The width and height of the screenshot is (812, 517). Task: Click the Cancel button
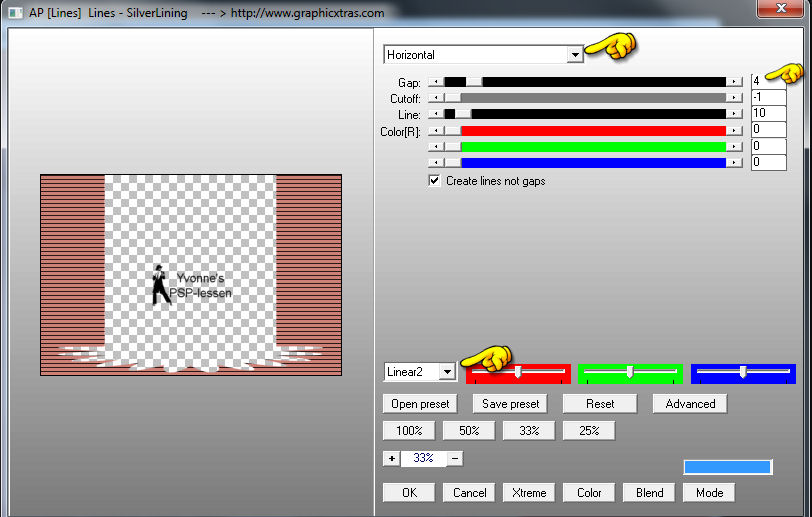469,493
